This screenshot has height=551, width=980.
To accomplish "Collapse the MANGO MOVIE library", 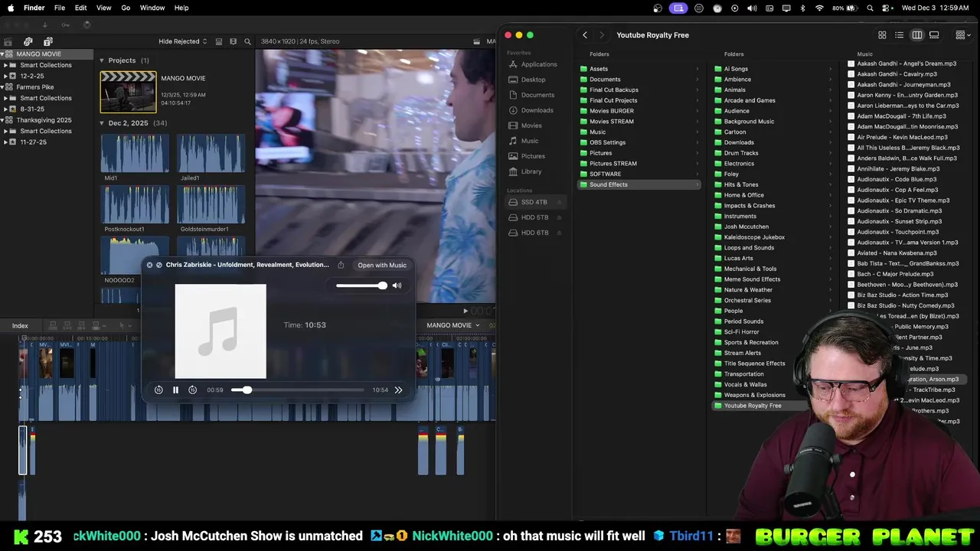I will [x=2, y=54].
